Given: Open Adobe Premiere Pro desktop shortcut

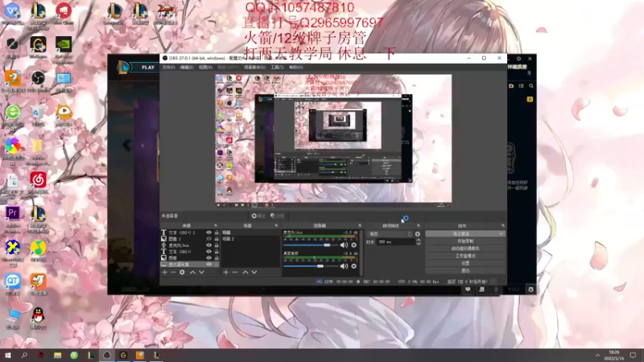Looking at the screenshot, I should (13, 216).
